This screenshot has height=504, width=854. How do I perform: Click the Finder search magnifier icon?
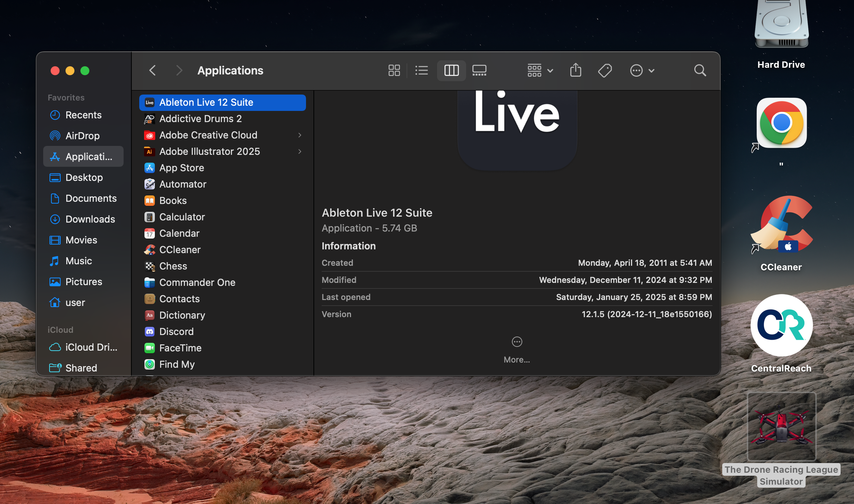(x=700, y=70)
